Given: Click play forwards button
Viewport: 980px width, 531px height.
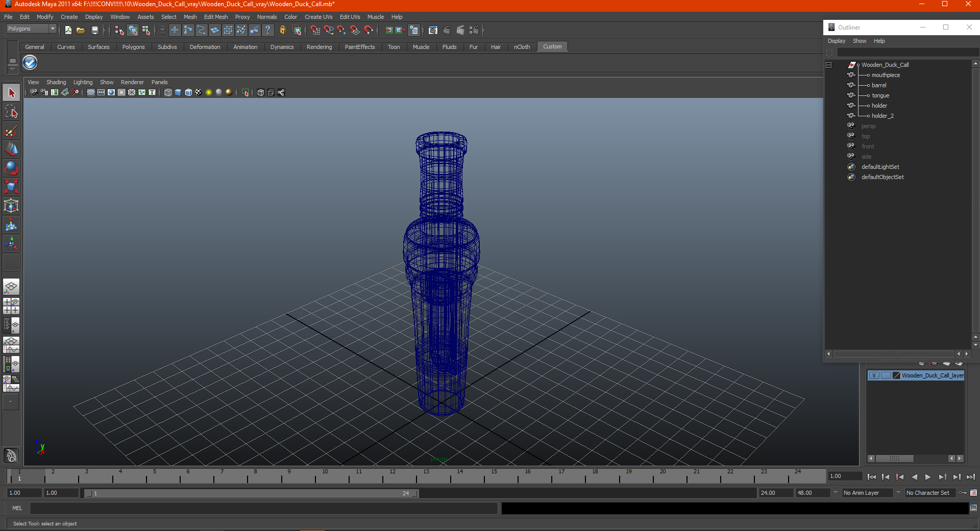Looking at the screenshot, I should [928, 477].
